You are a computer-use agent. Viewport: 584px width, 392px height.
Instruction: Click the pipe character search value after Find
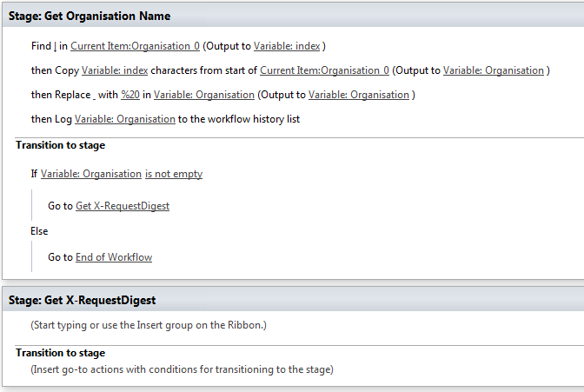pyautogui.click(x=55, y=46)
